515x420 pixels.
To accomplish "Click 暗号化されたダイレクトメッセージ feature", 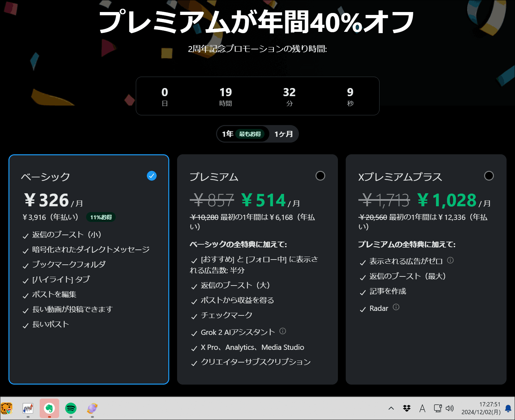I will point(91,249).
